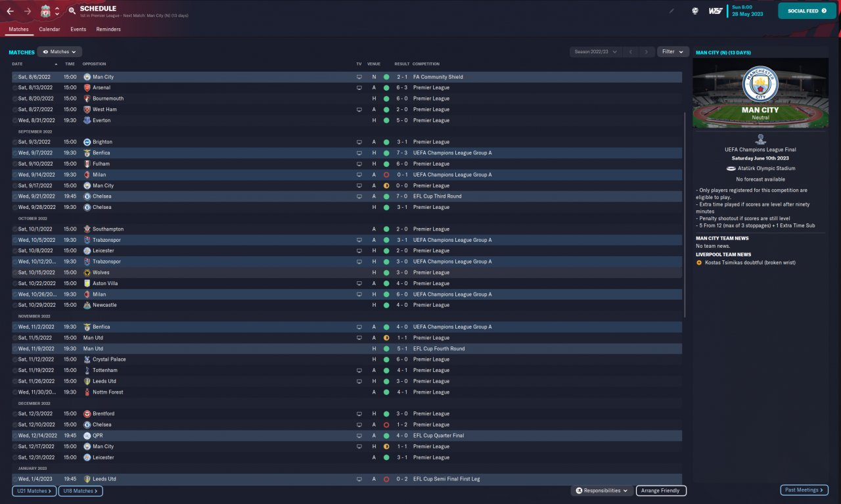Click West Ham club badge icon
Screen dimensions: 841x504
pos(87,109)
